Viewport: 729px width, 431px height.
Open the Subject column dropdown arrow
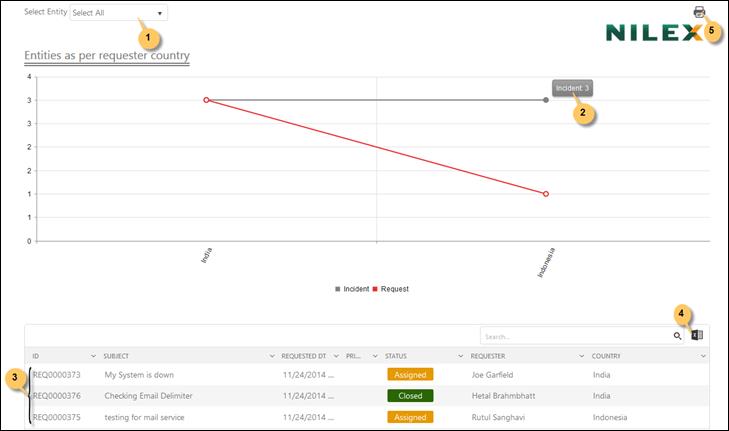click(x=271, y=356)
